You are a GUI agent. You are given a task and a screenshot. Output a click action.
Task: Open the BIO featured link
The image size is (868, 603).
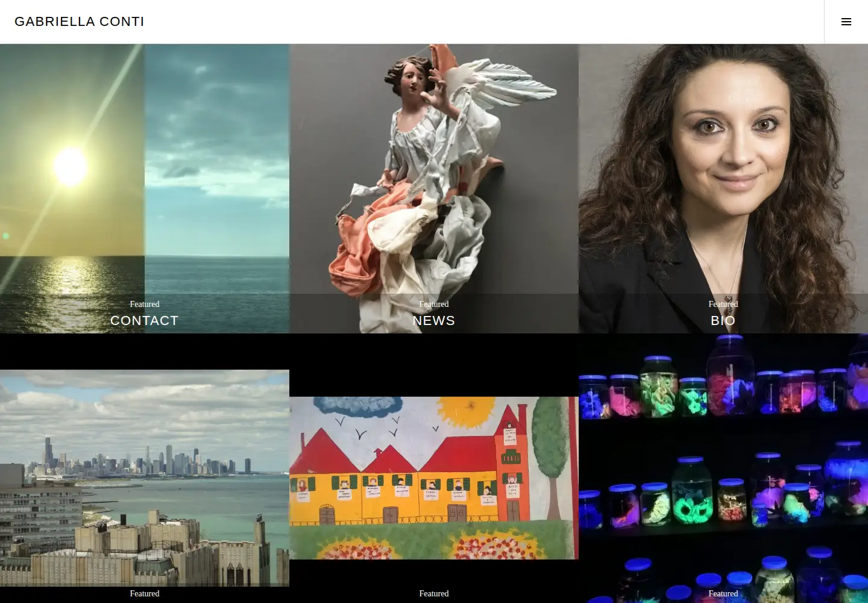click(723, 321)
